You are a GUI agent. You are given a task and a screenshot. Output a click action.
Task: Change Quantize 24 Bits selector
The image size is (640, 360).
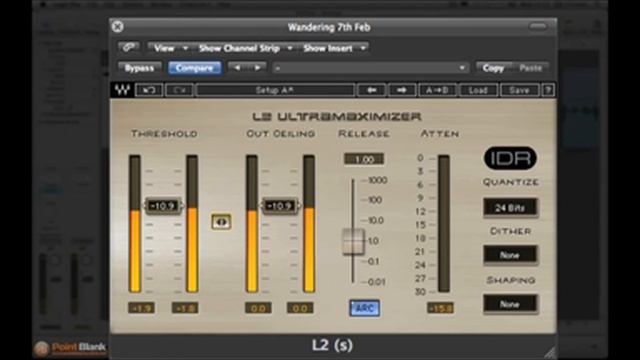[510, 208]
